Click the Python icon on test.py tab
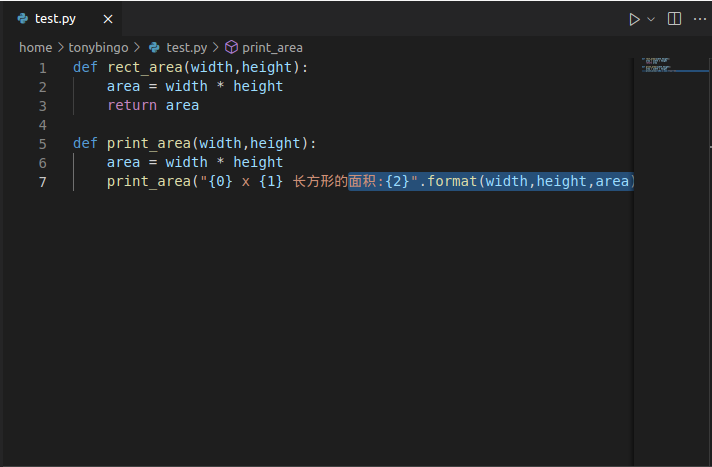Image resolution: width=712 pixels, height=467 pixels. (x=23, y=19)
